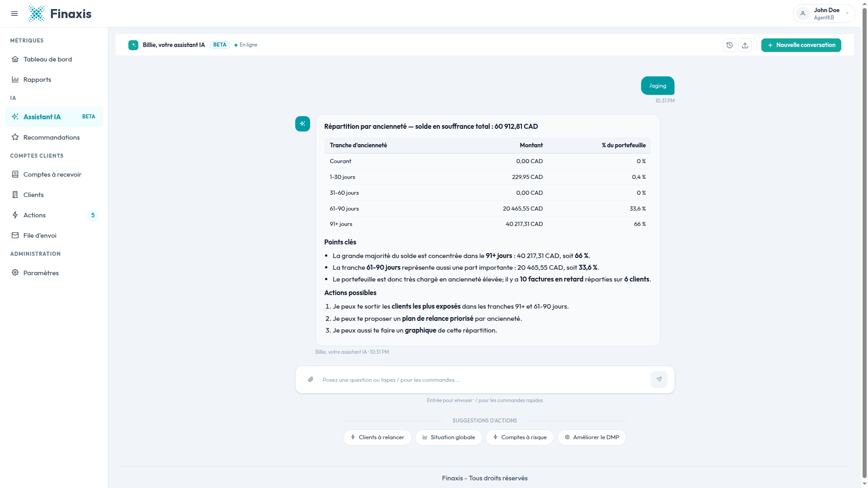Open File d'envoi
Viewport: 868px width, 488px height.
54,235
